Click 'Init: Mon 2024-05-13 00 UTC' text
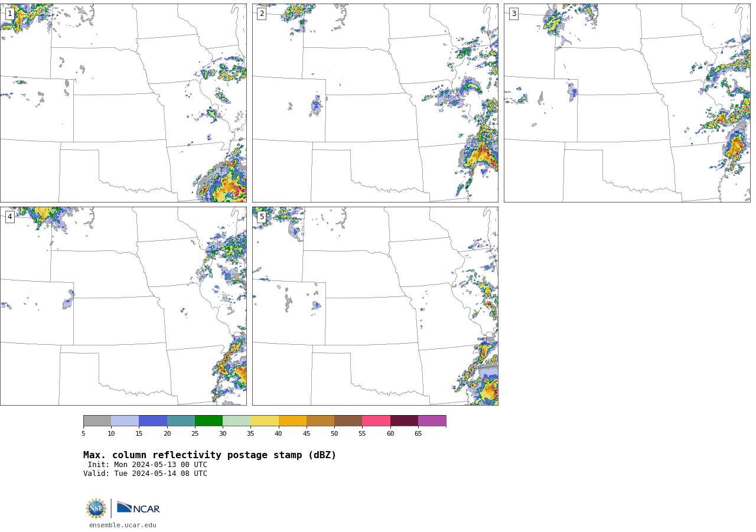The height and width of the screenshot is (532, 756). (148, 465)
